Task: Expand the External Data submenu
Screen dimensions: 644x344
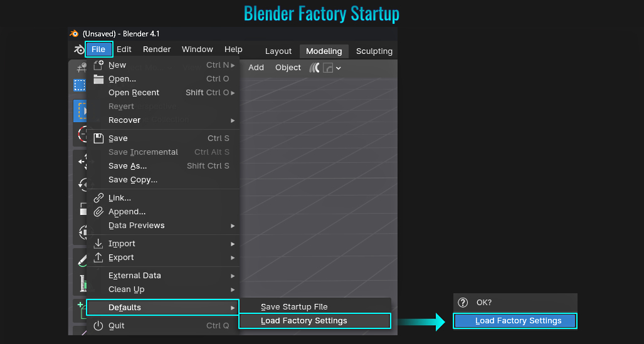Action: [163, 276]
